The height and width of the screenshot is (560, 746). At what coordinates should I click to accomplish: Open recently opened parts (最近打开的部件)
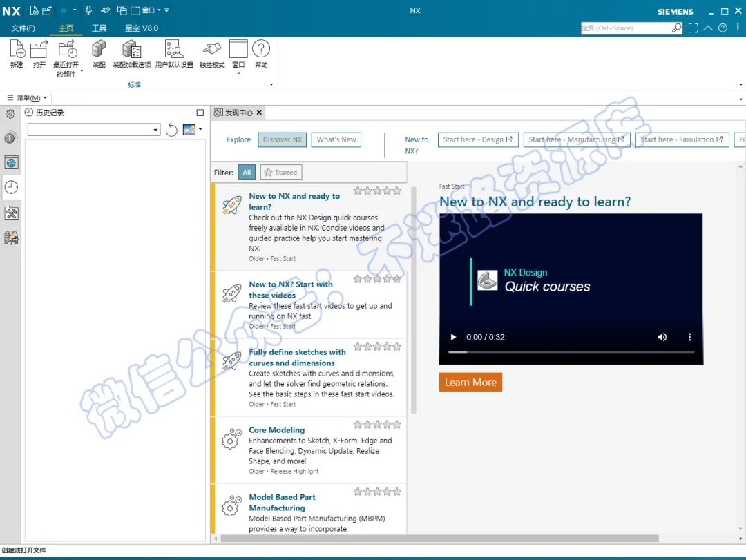[67, 49]
